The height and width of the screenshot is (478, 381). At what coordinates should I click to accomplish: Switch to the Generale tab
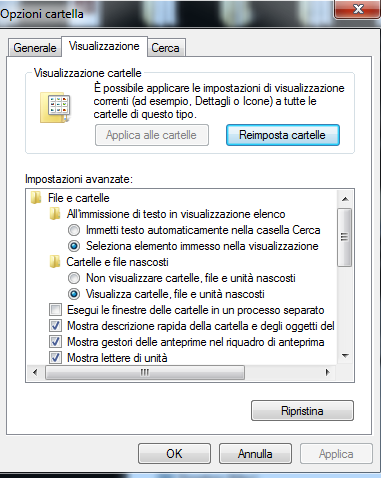coord(35,48)
